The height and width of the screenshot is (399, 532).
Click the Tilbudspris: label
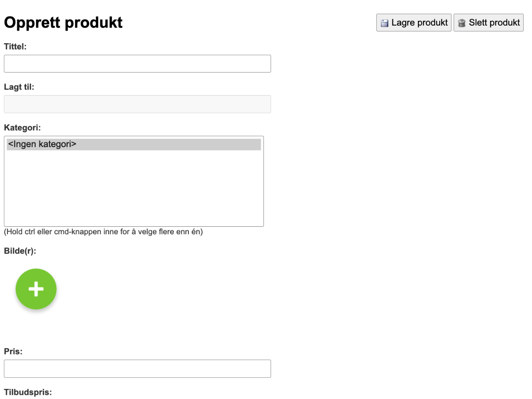[28, 392]
